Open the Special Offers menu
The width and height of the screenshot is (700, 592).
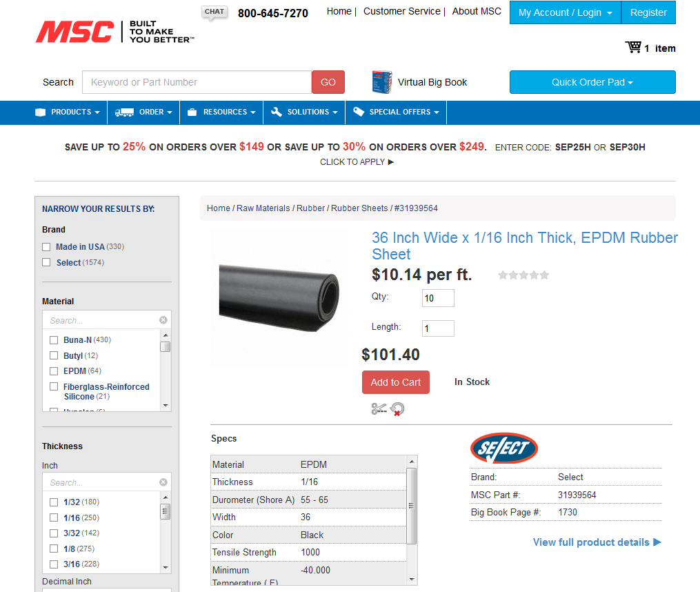[x=396, y=112]
